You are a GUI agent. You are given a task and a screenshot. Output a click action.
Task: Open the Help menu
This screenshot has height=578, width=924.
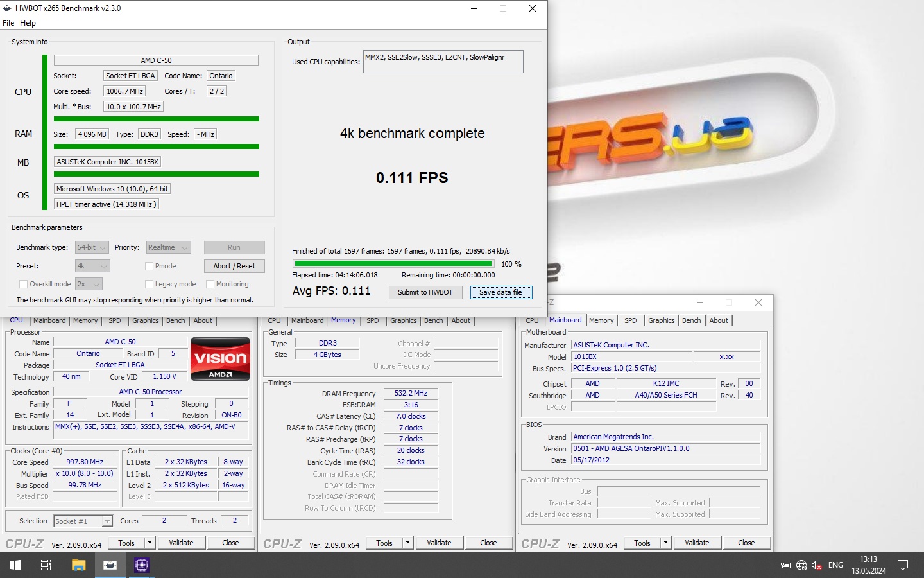28,23
